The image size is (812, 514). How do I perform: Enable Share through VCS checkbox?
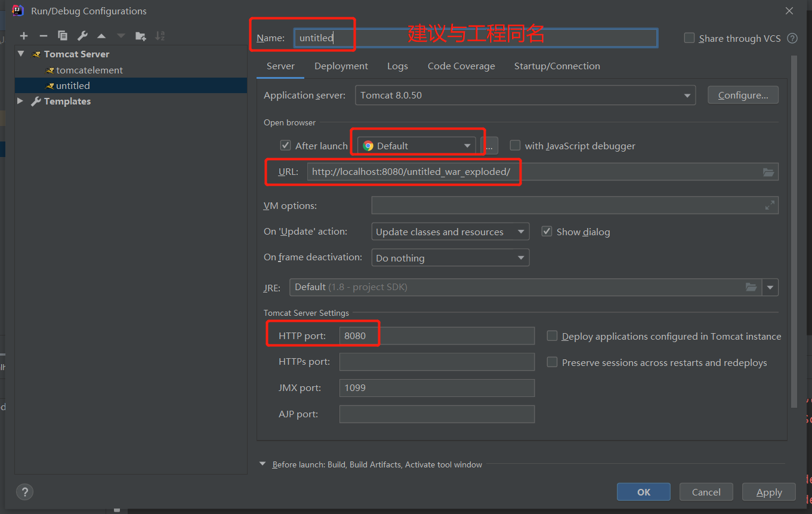pyautogui.click(x=689, y=38)
